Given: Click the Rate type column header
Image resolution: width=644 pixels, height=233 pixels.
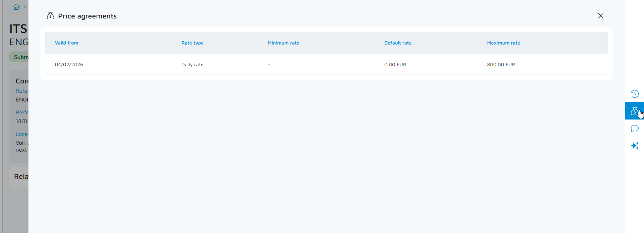Looking at the screenshot, I should coord(192,43).
